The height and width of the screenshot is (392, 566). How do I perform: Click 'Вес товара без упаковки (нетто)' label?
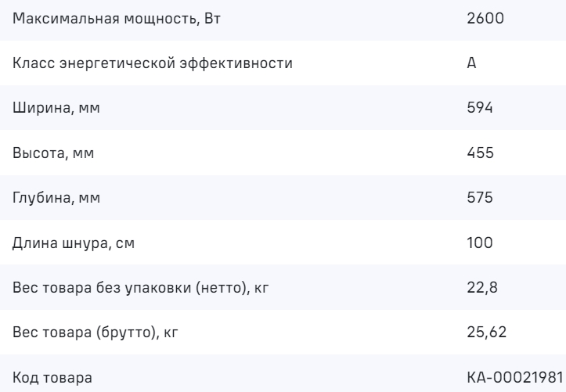[x=142, y=288]
